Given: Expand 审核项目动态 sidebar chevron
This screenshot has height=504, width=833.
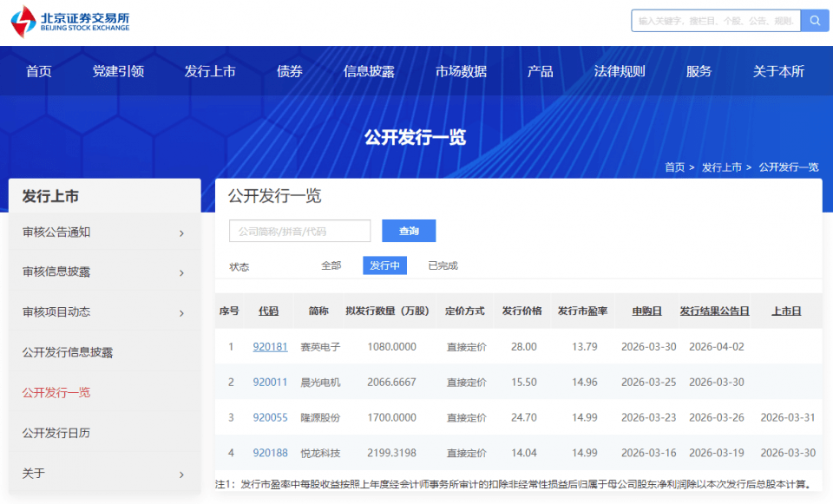Looking at the screenshot, I should pyautogui.click(x=181, y=312).
